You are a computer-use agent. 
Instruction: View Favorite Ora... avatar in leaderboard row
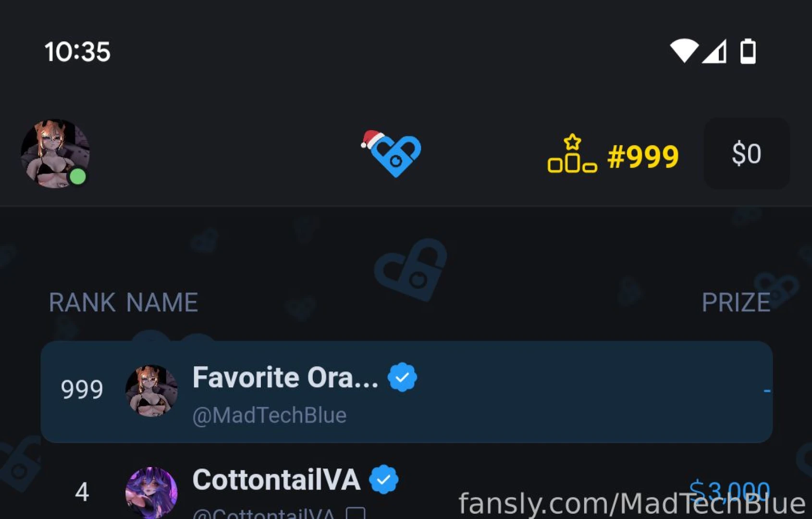coord(151,391)
